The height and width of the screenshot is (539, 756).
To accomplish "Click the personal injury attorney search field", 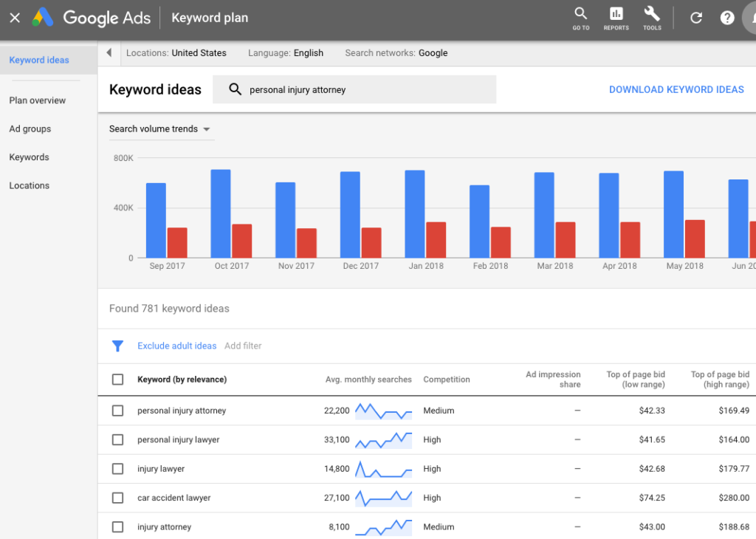I will pos(354,89).
